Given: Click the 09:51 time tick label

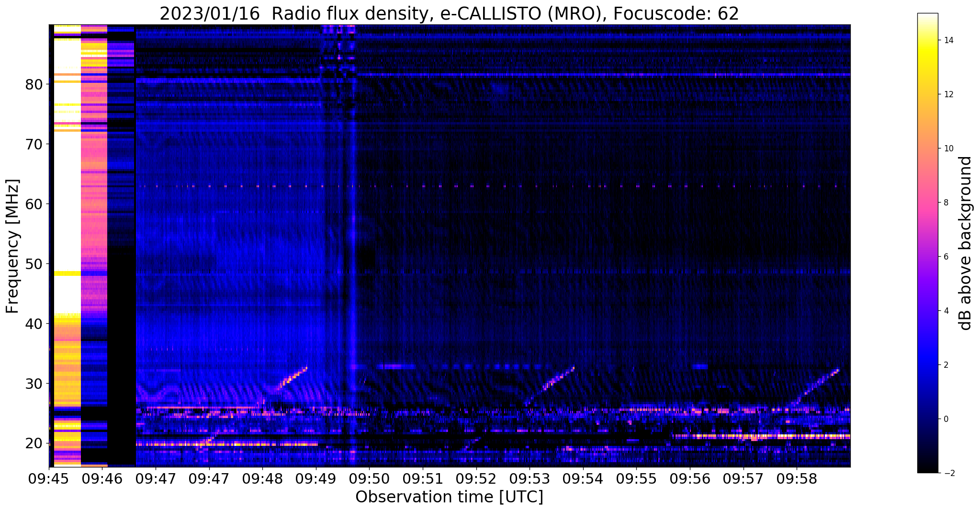Looking at the screenshot, I should tap(423, 478).
